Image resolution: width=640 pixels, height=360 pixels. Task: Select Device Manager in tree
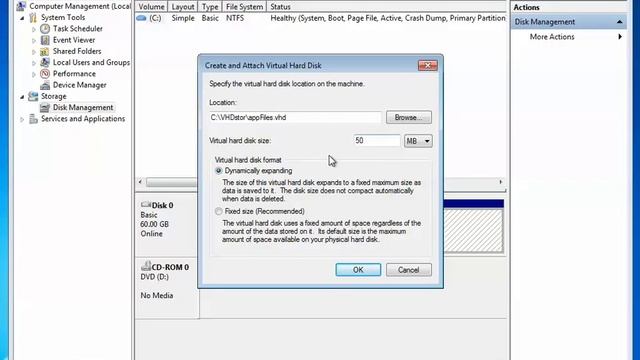[x=80, y=85]
